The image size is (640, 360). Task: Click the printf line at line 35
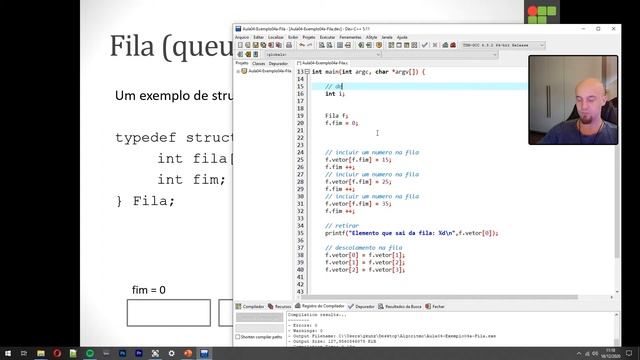411,233
